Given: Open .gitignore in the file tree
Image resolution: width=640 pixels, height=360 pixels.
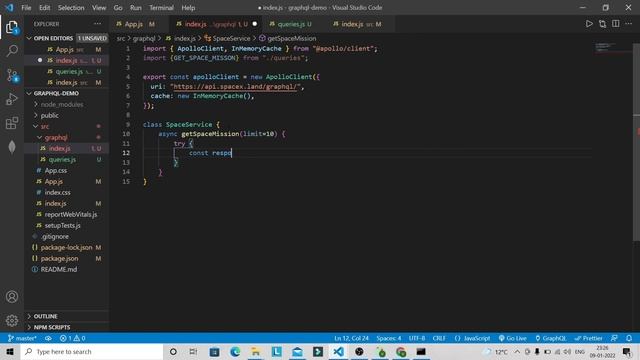Looking at the screenshot, I should 55,236.
